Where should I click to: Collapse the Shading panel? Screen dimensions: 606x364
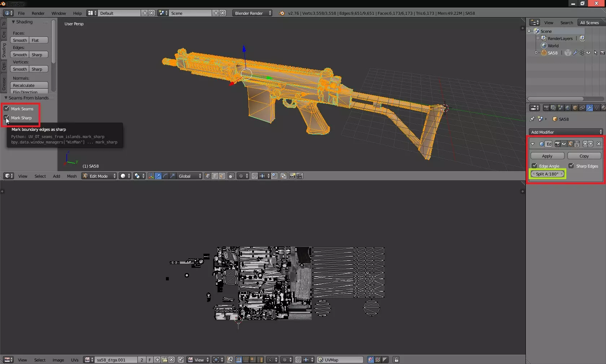[13, 22]
